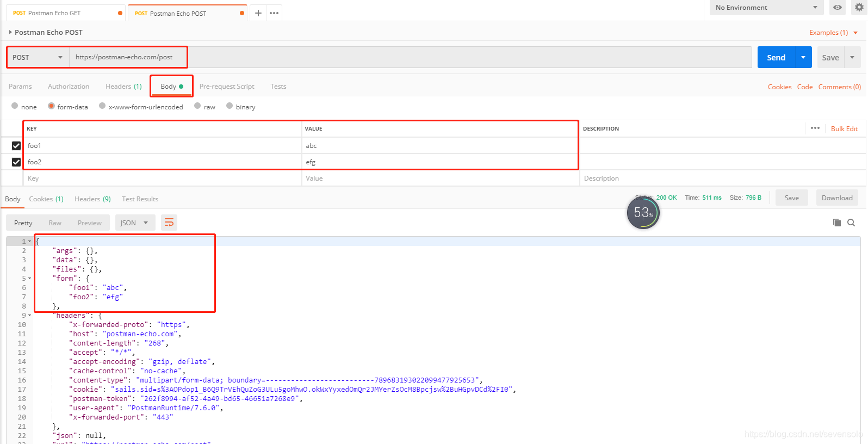Edit the foo1 key cell
Image resolution: width=868 pixels, height=444 pixels.
[162, 146]
